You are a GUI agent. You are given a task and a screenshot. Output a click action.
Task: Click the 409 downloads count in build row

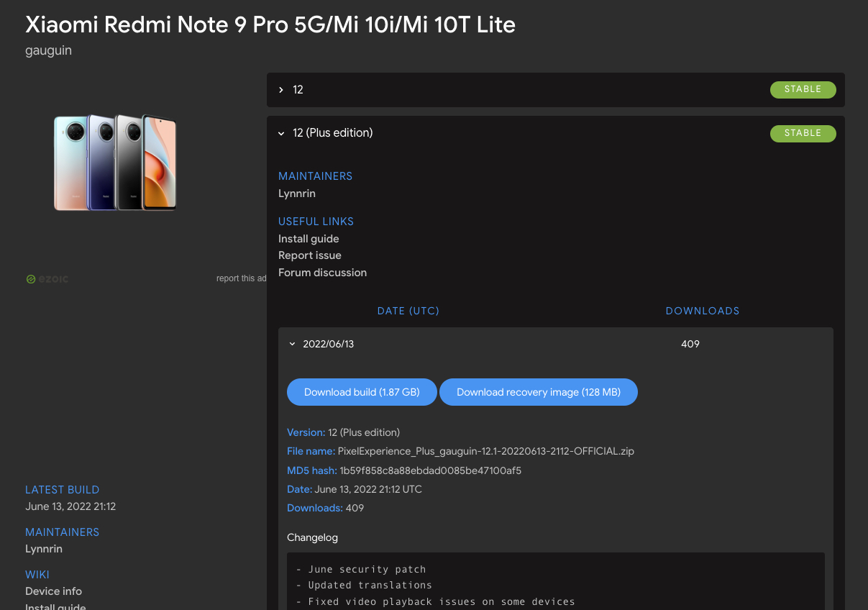690,344
